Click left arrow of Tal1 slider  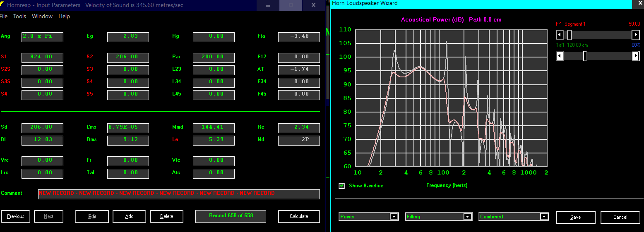click(x=560, y=56)
